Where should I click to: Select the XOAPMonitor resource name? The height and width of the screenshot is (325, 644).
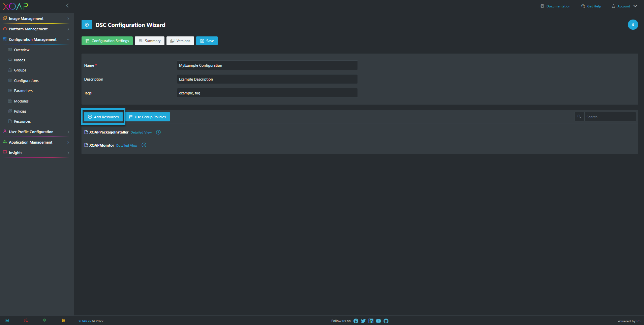102,145
